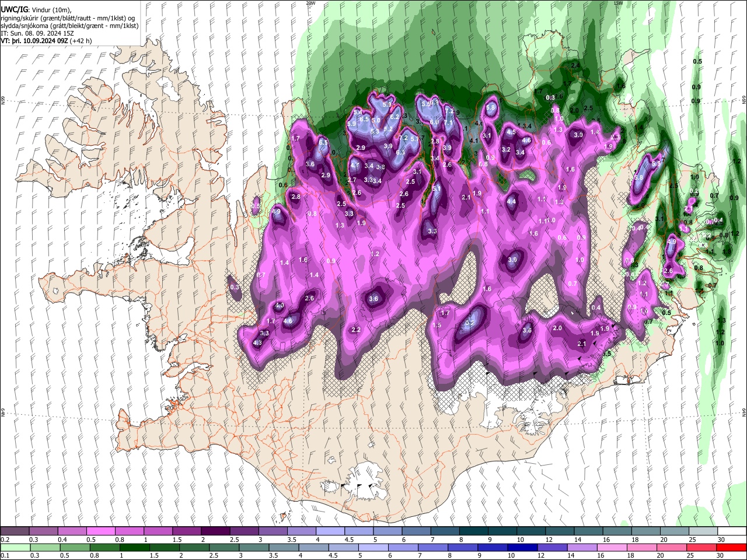The width and height of the screenshot is (747, 560).
Task: Select the bright pink 0.5 snow swatch
Action: (x=101, y=531)
